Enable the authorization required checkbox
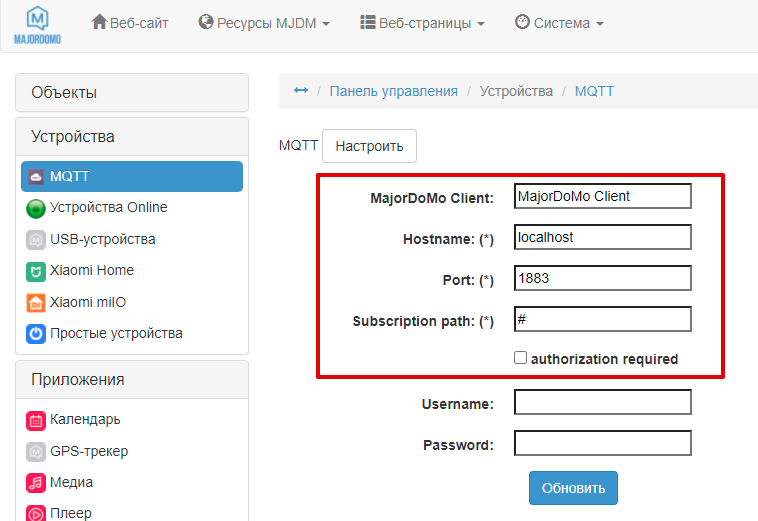The height and width of the screenshot is (521, 758). (x=521, y=358)
